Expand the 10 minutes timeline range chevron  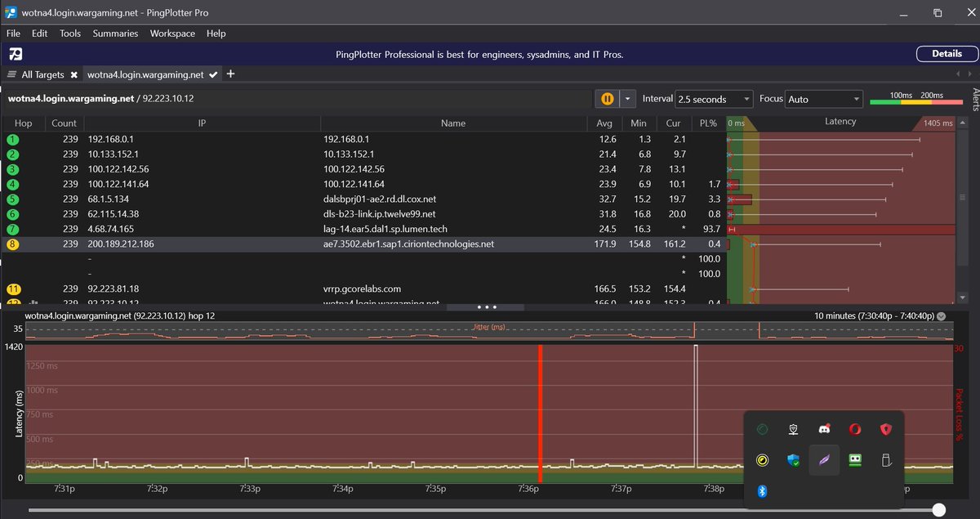[x=942, y=315]
